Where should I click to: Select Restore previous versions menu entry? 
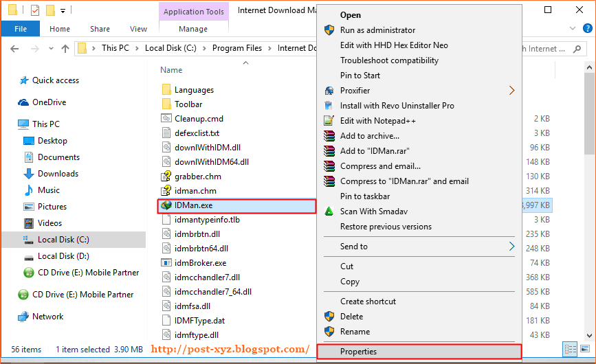tap(419, 227)
